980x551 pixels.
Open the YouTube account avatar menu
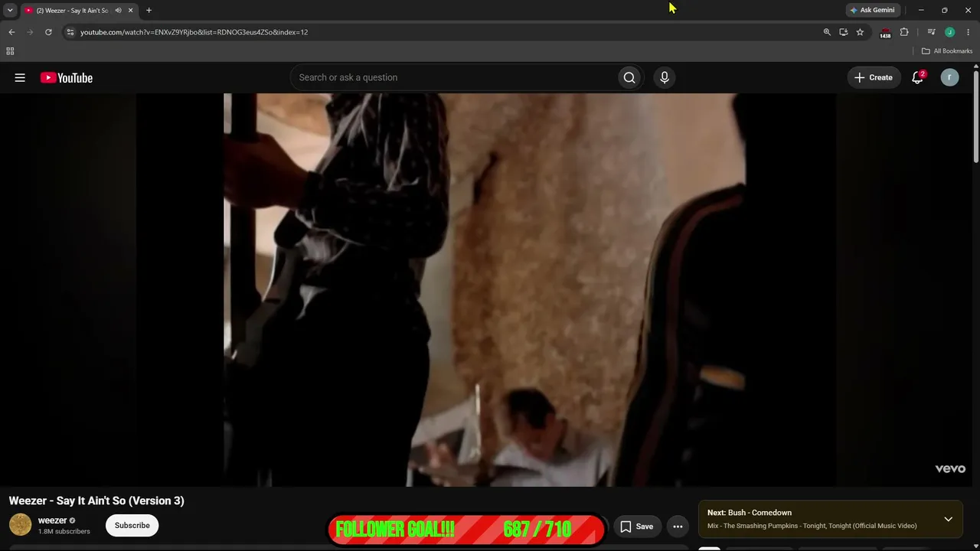949,77
